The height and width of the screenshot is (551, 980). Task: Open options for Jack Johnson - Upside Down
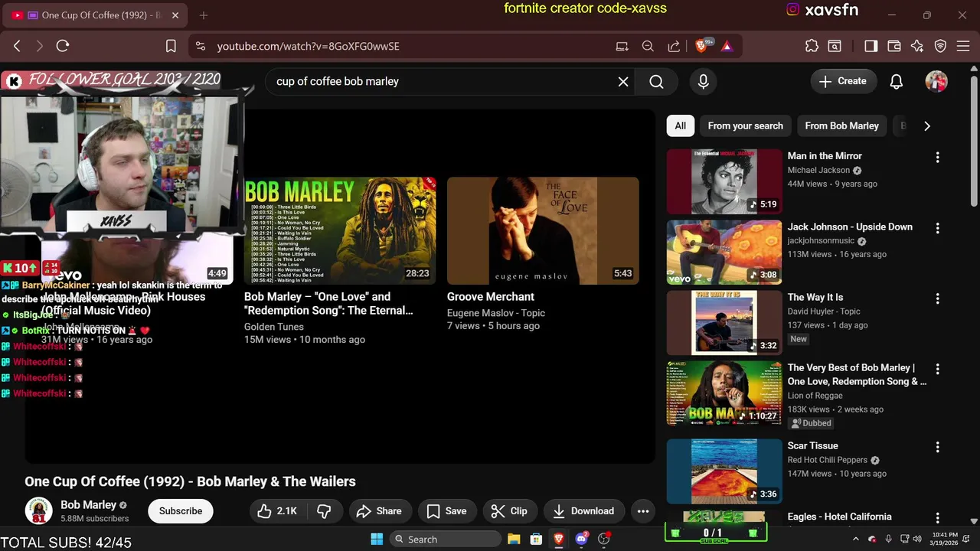937,228
